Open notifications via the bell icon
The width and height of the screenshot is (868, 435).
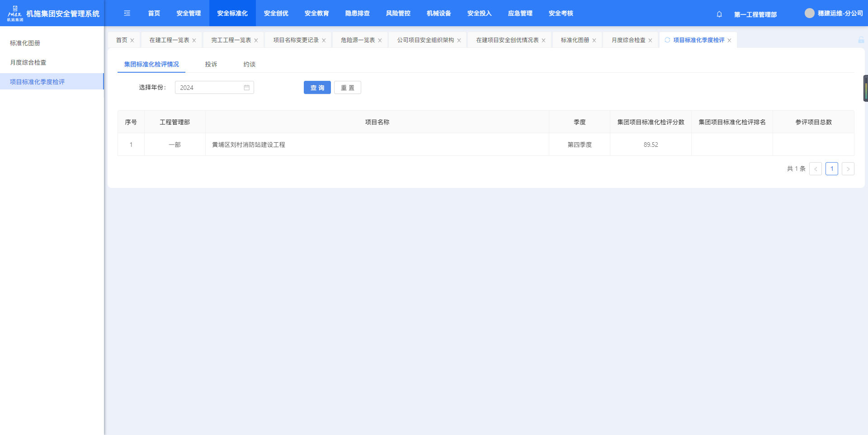coord(719,14)
